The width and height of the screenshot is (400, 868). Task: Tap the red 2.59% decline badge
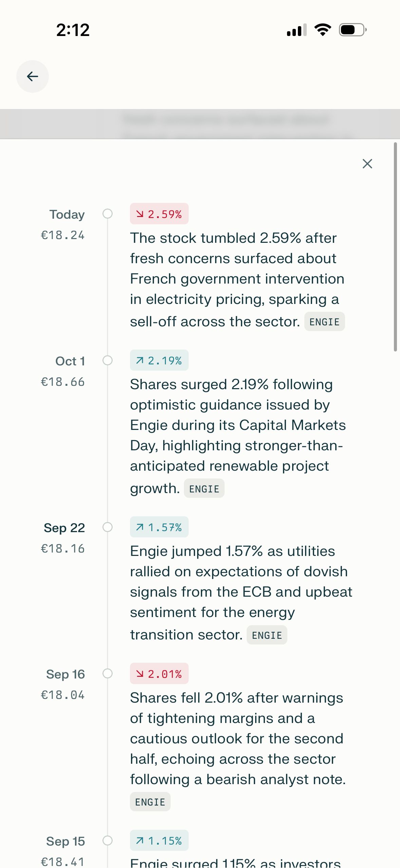point(159,214)
